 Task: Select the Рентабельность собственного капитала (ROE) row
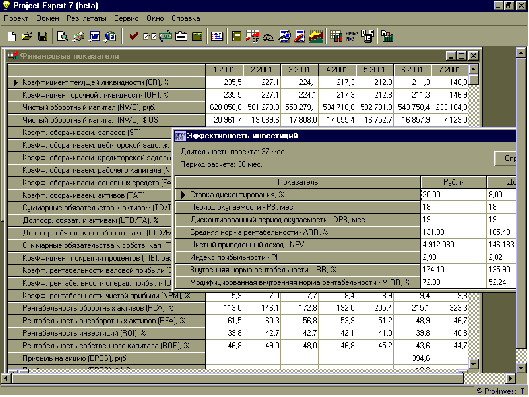click(106, 346)
